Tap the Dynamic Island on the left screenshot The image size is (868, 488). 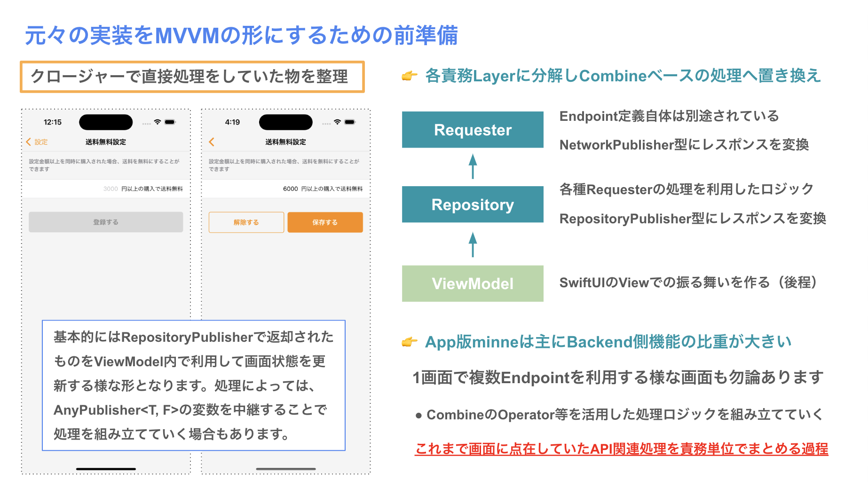pyautogui.click(x=105, y=122)
